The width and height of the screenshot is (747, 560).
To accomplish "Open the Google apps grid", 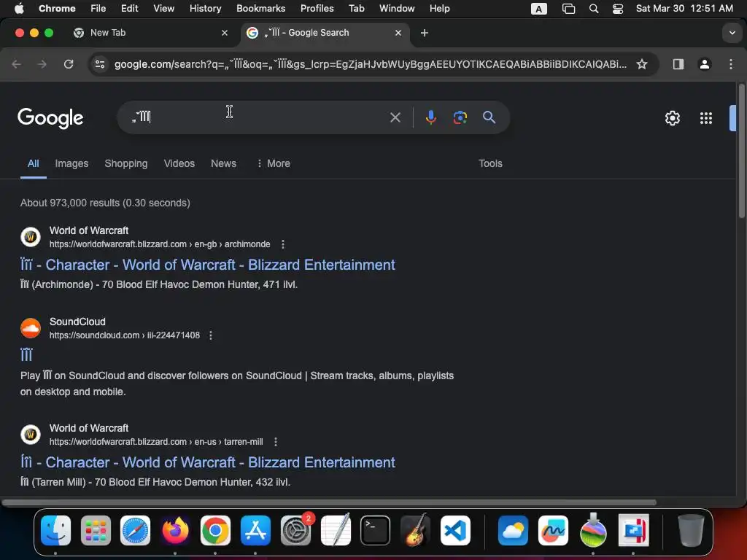I will (705, 118).
